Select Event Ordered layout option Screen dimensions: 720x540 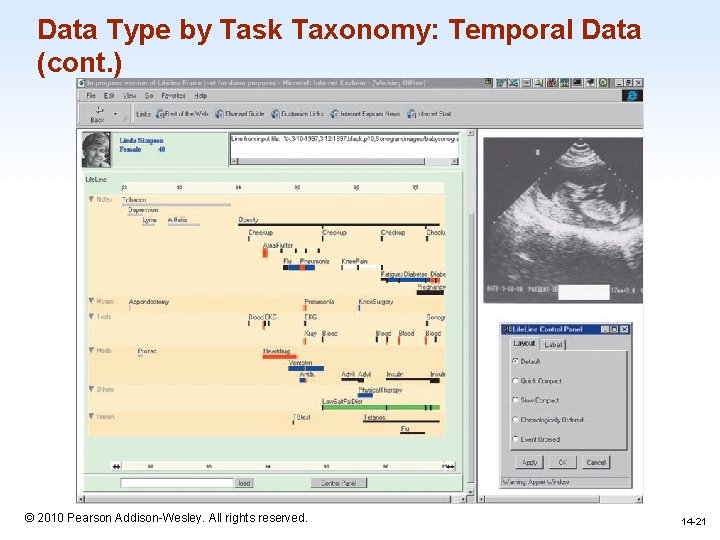click(515, 439)
